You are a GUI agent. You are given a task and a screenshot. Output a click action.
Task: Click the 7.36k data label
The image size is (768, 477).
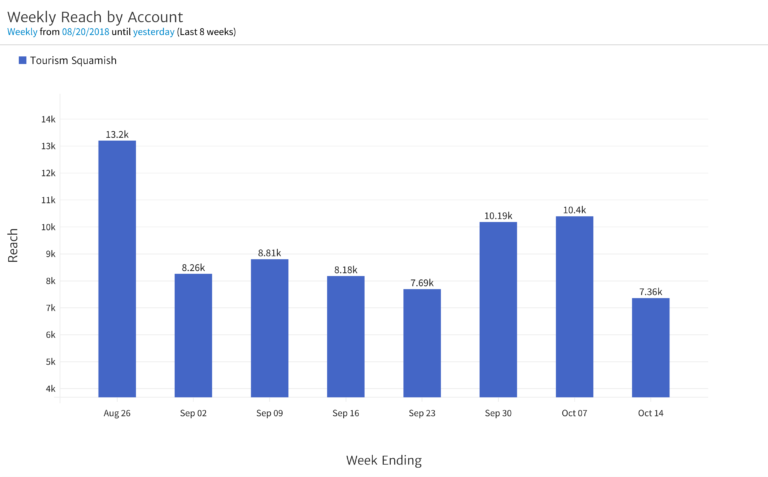pyautogui.click(x=650, y=292)
